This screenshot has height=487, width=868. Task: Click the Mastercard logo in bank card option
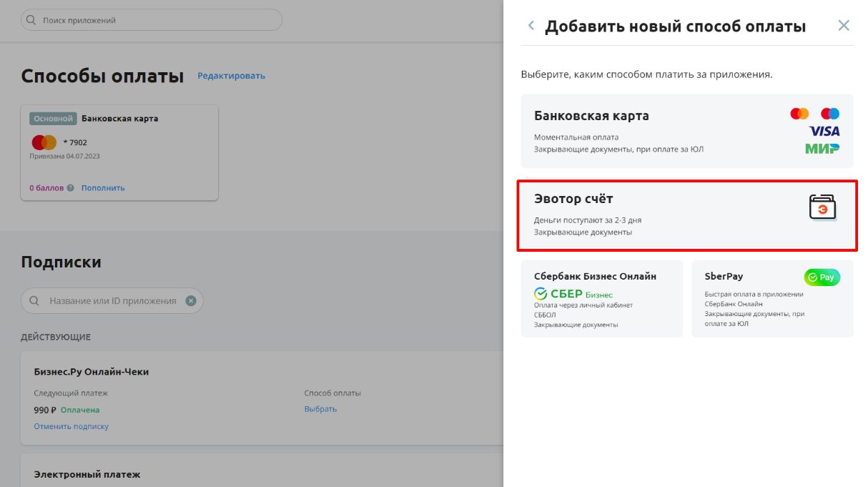pyautogui.click(x=799, y=114)
